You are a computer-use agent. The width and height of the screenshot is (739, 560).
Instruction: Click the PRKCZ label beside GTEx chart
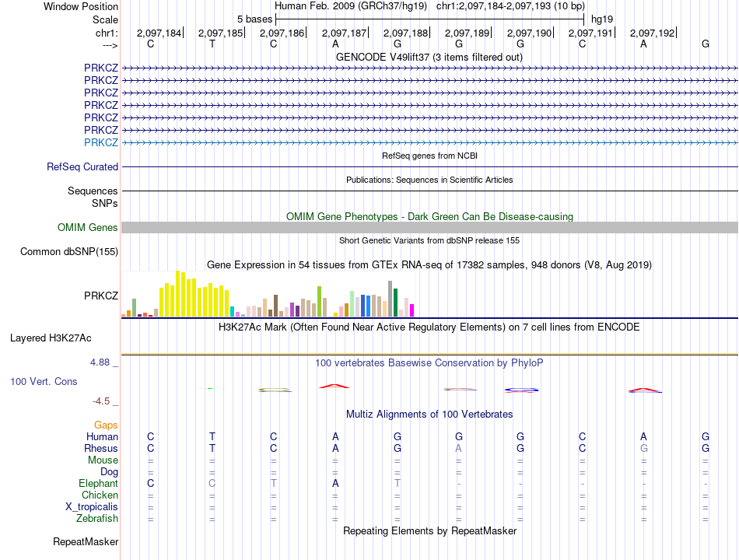101,296
